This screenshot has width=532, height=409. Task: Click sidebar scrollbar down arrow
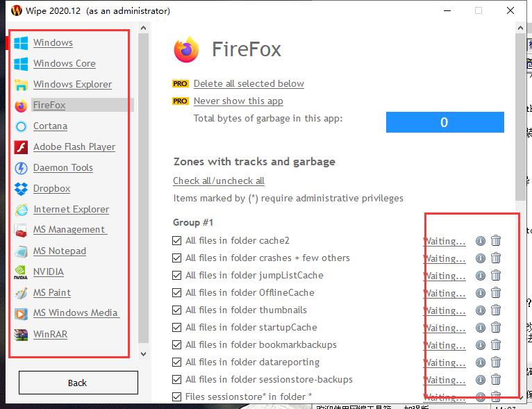coord(144,354)
